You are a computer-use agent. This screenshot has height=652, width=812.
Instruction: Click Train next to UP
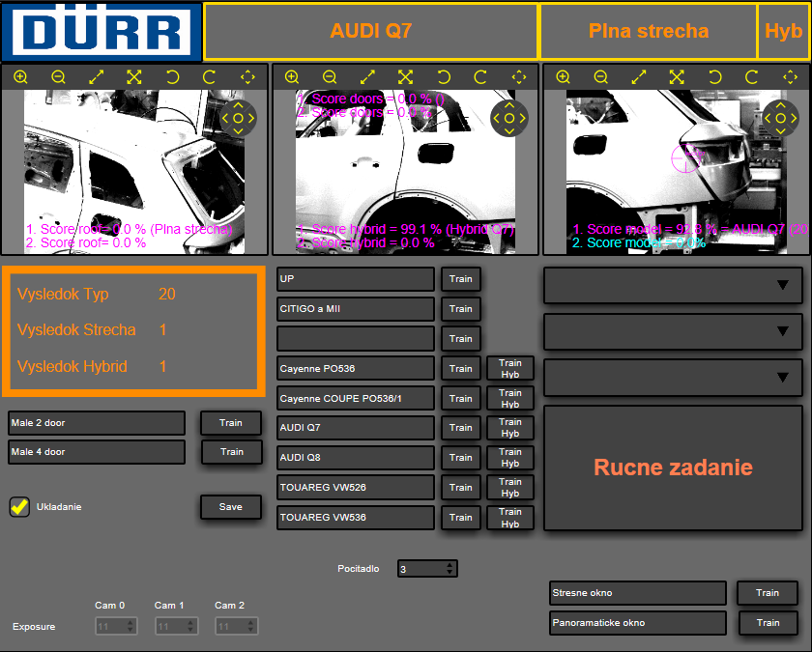(x=461, y=279)
